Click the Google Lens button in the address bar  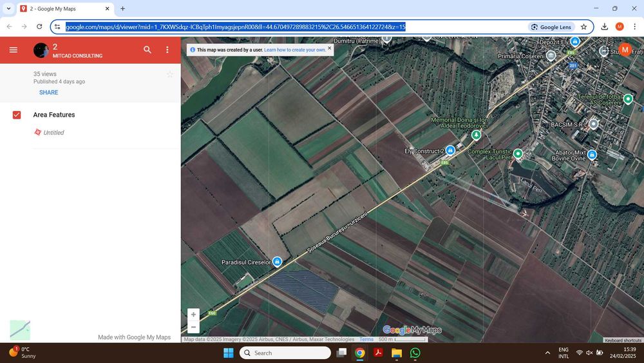(x=551, y=26)
